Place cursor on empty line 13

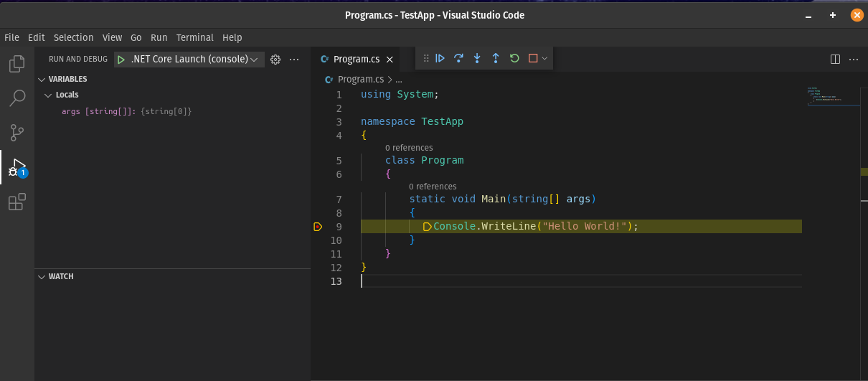pyautogui.click(x=581, y=282)
